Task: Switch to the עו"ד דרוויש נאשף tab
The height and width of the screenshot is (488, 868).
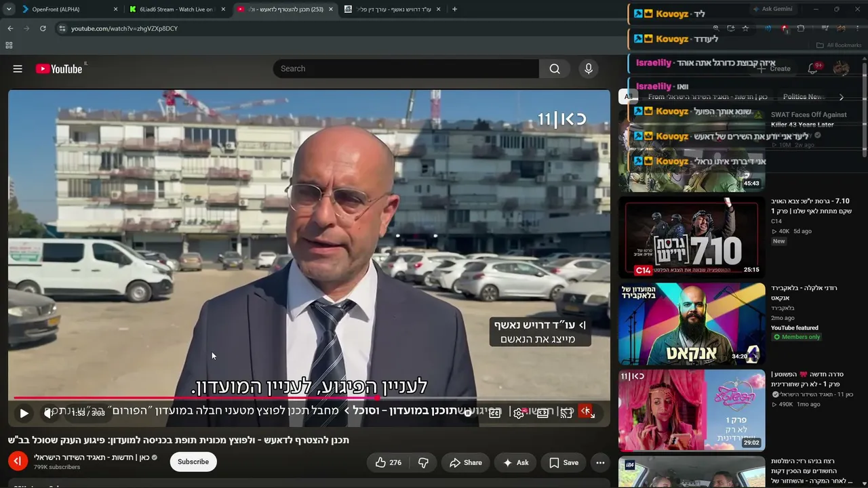Action: point(392,9)
